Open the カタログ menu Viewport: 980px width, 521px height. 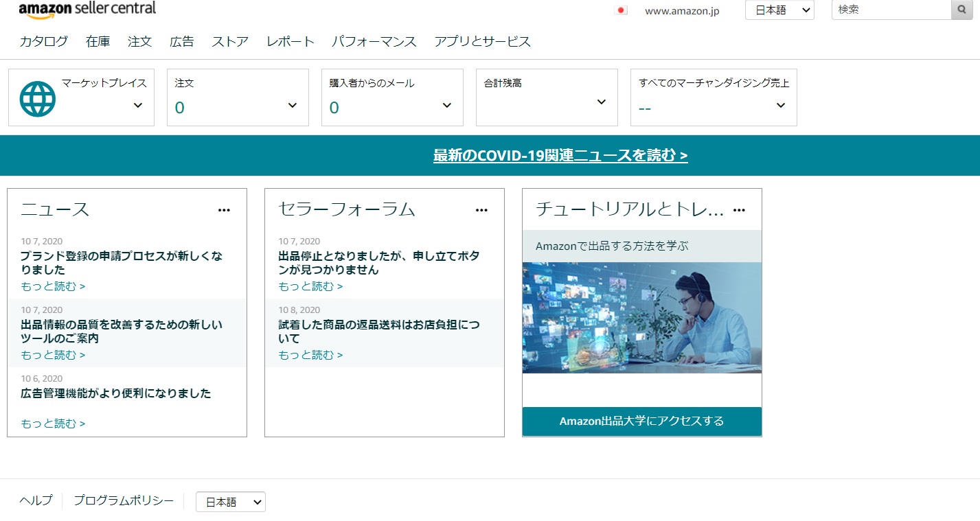pos(44,41)
